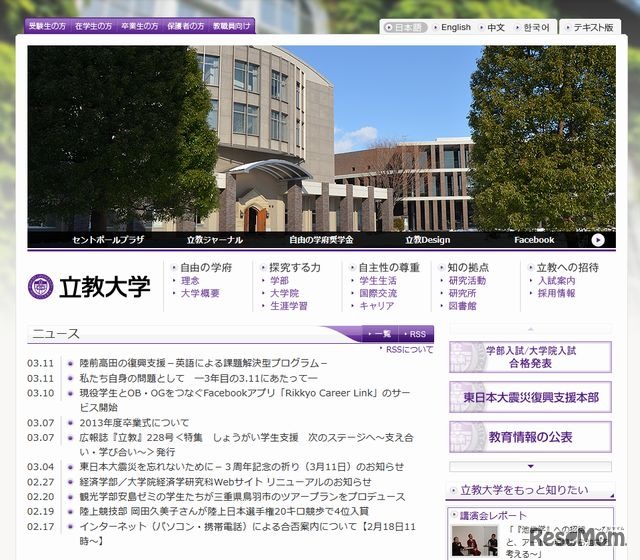Image resolution: width=640 pixels, height=560 pixels.
Task: Open the 教職員向け tab
Action: click(232, 26)
